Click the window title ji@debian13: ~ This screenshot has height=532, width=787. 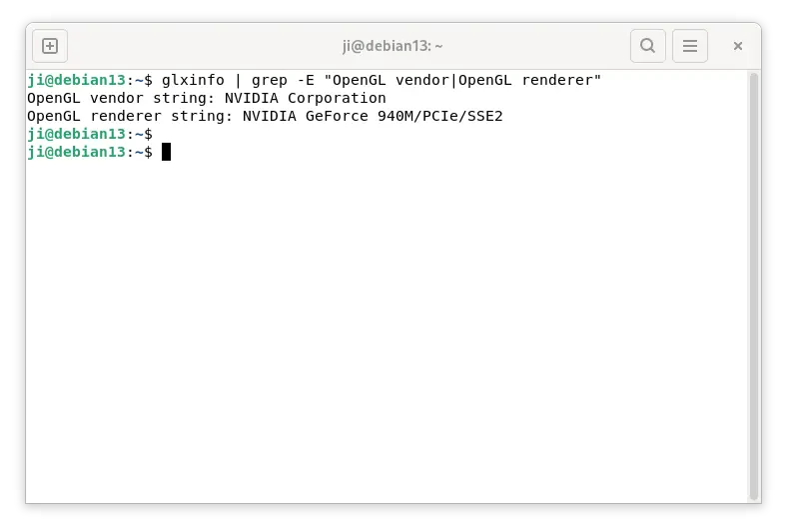click(x=393, y=46)
